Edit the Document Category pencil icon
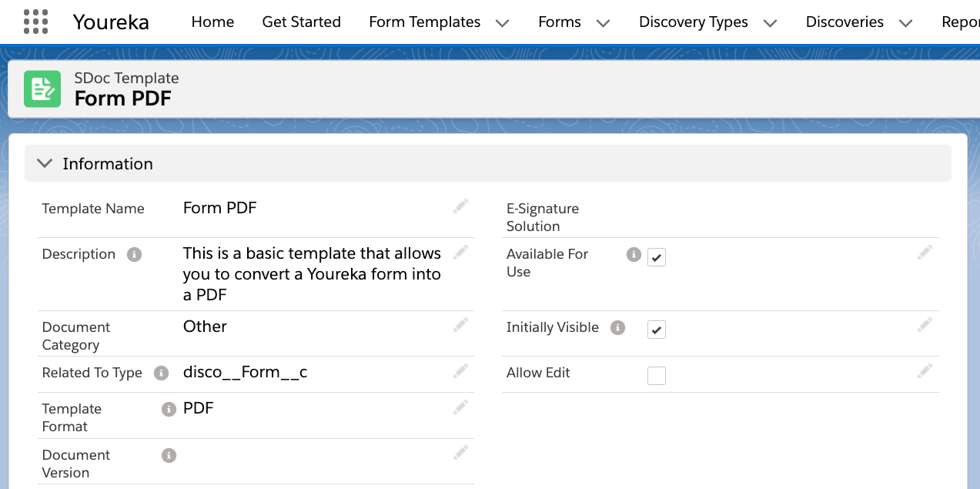 (460, 325)
